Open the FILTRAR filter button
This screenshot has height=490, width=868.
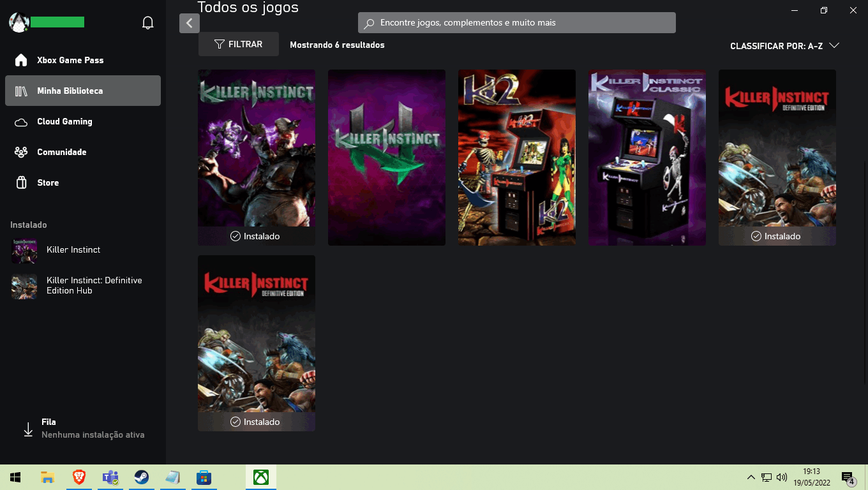click(x=239, y=44)
